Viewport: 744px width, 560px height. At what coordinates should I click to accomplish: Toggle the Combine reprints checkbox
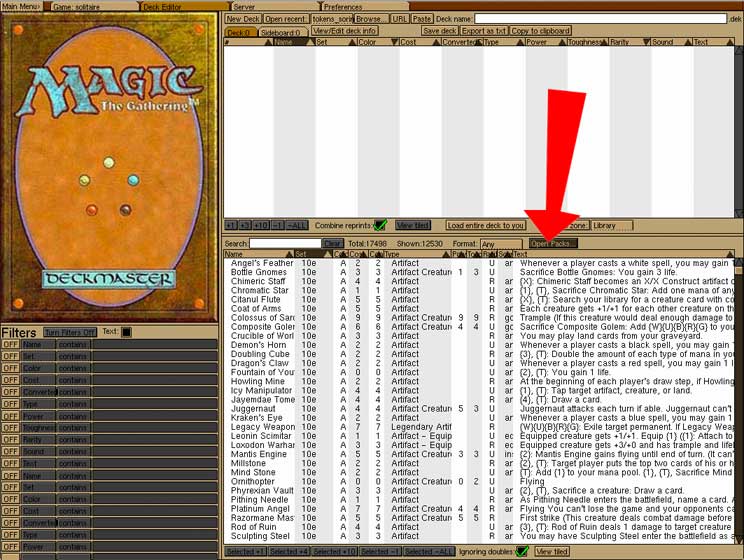380,225
